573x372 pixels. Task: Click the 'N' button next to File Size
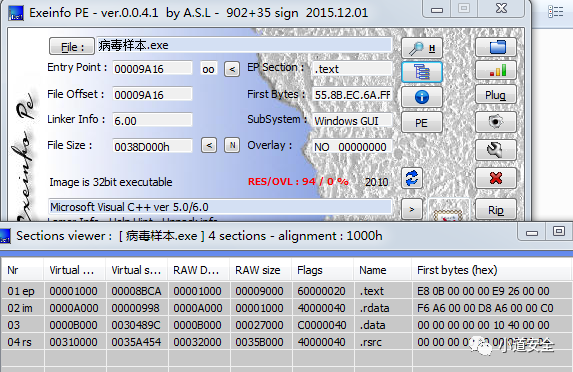click(232, 145)
